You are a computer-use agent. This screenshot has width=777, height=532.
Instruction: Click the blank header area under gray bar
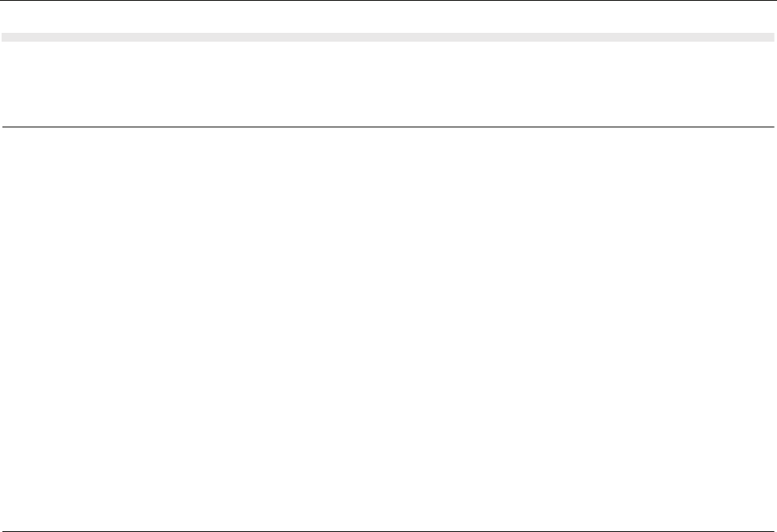(388, 83)
